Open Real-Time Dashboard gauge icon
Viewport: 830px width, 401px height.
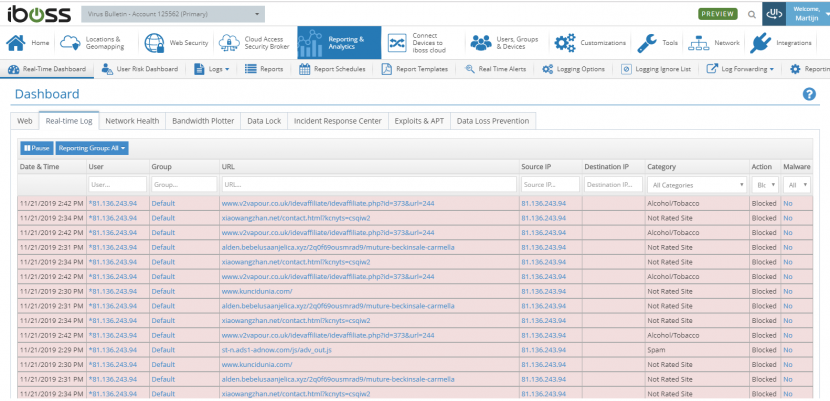(14, 69)
